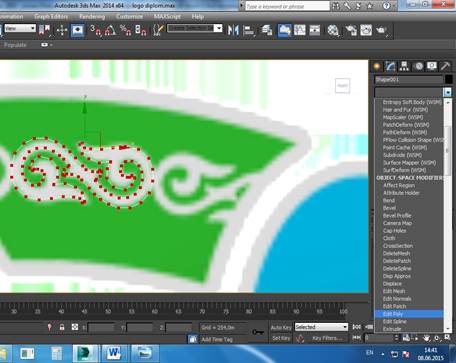This screenshot has width=456, height=363.
Task: Click the Use Pivot Point Center icon
Action: (45, 31)
